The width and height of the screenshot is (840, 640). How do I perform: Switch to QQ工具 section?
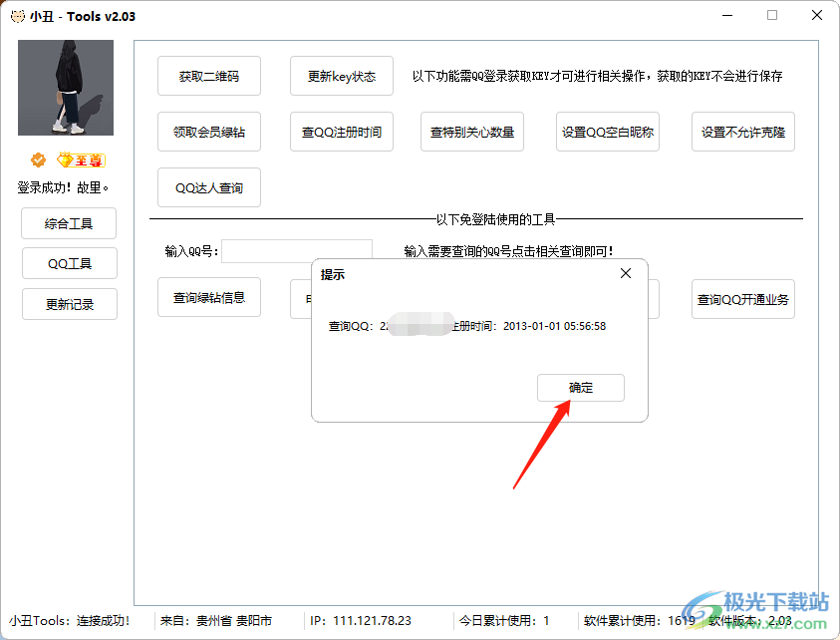(x=70, y=264)
